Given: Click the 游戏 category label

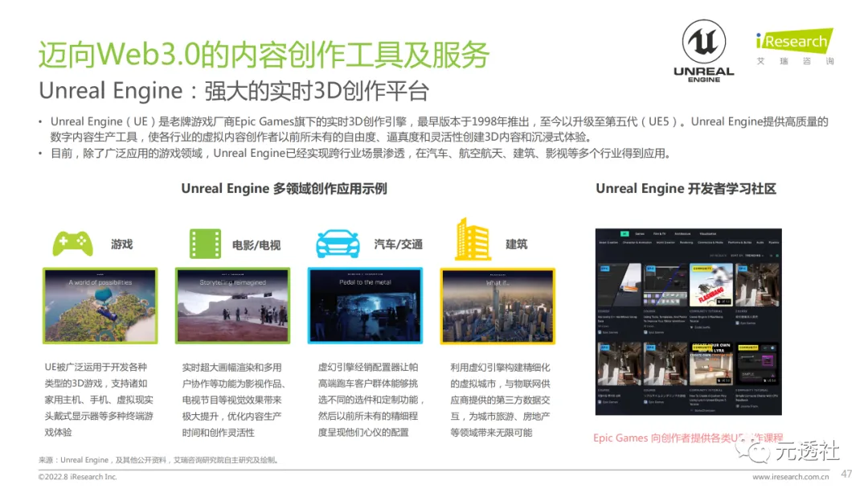Looking at the screenshot, I should (122, 244).
